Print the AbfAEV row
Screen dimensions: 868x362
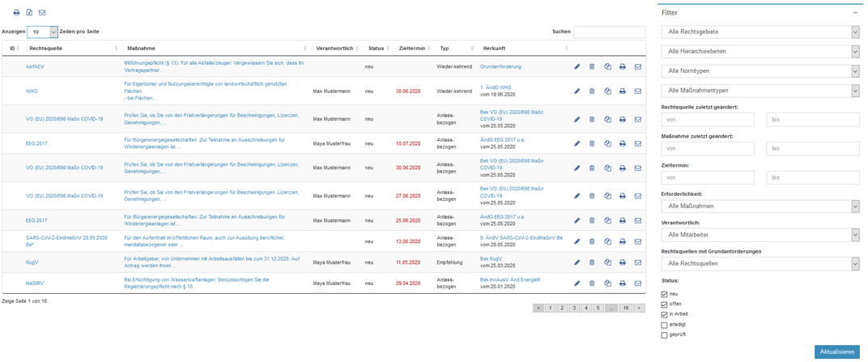[622, 66]
